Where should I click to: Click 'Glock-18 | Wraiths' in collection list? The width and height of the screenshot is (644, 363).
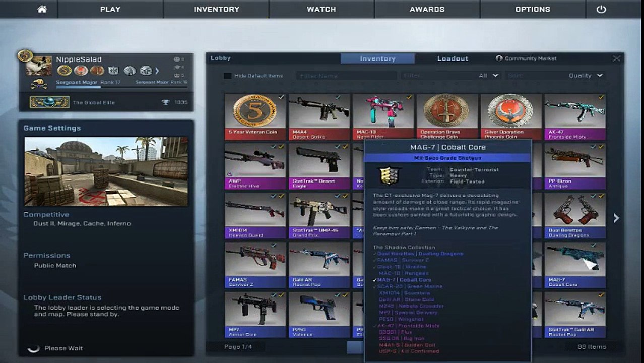point(402,267)
